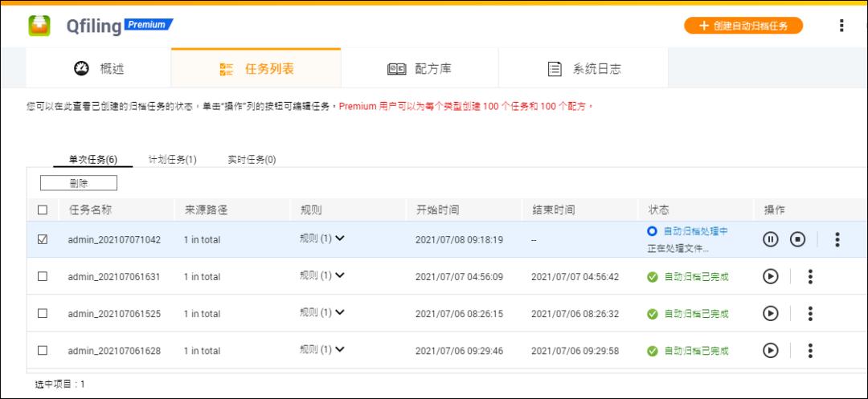Click start time 2021/07/06 08:26:15
This screenshot has width=868, height=399.
click(x=460, y=314)
